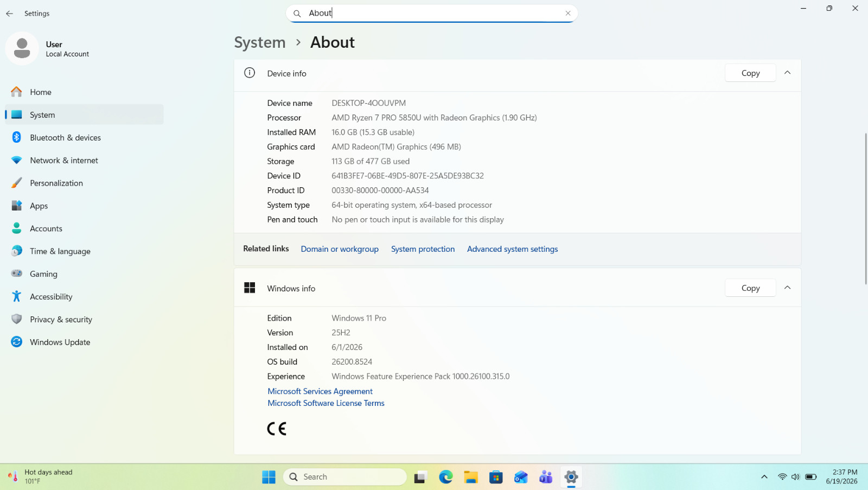Open Bluetooth & devices settings

[x=84, y=138]
